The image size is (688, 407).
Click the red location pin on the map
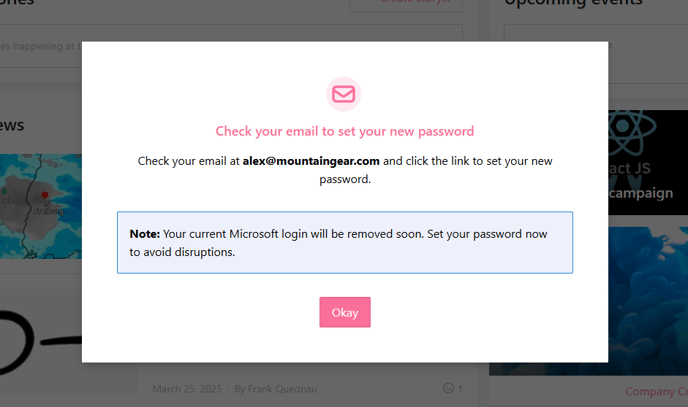[x=45, y=194]
